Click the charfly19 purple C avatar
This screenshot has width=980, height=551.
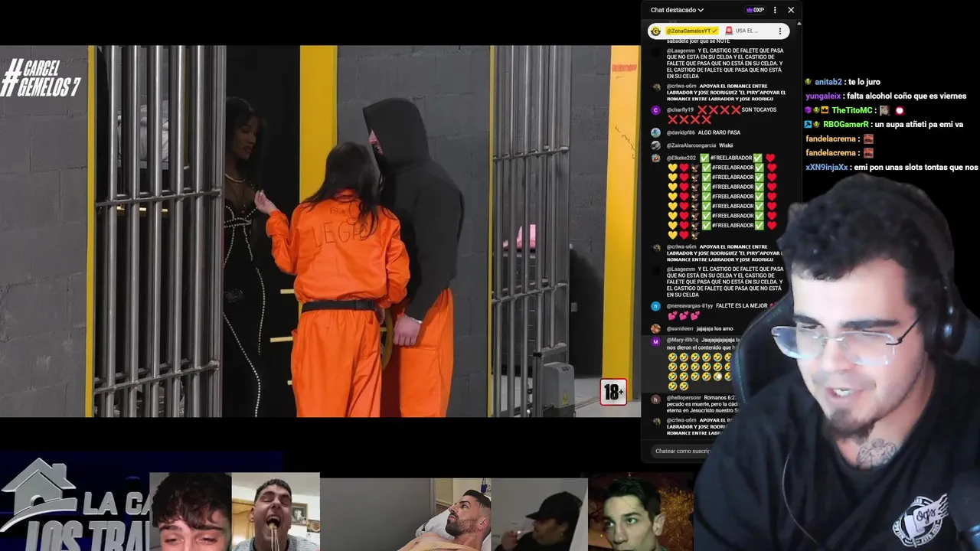655,110
